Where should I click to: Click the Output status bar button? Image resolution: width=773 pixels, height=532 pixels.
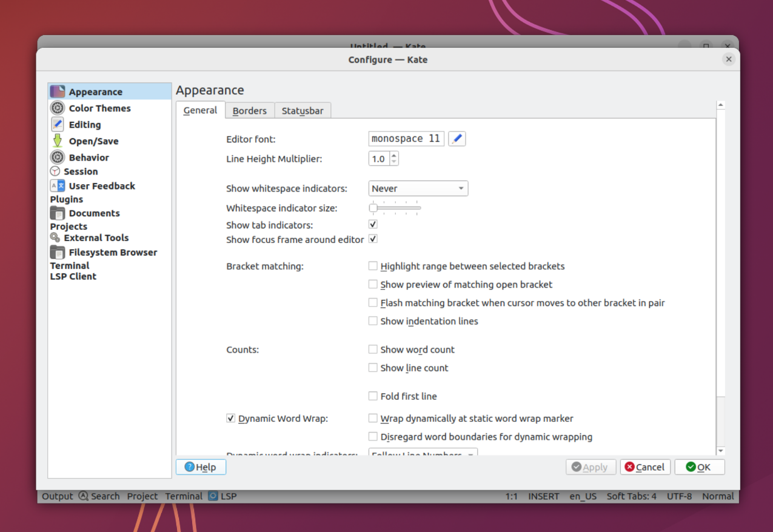click(x=57, y=496)
